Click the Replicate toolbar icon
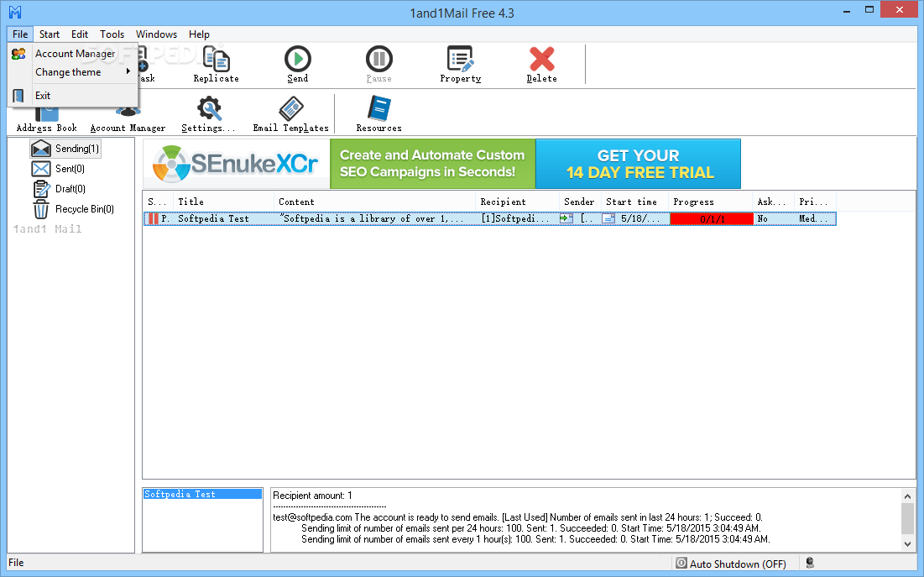Screen dimensions: 924x577 click(217, 59)
